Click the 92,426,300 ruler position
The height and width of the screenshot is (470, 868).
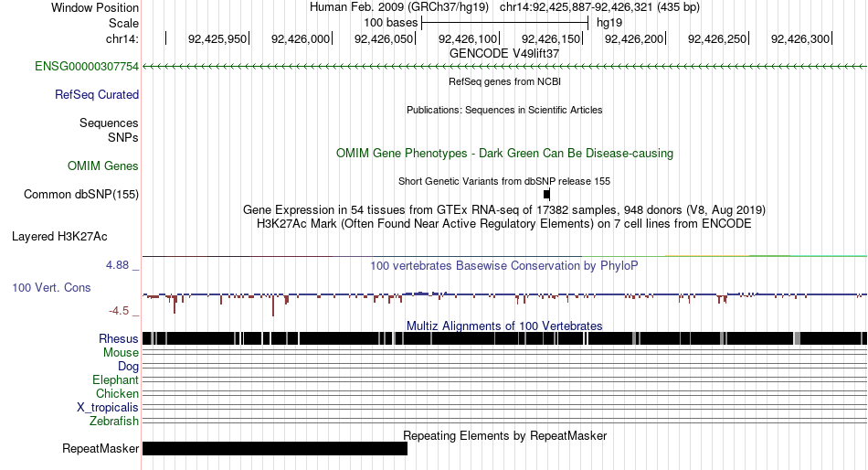pyautogui.click(x=800, y=38)
